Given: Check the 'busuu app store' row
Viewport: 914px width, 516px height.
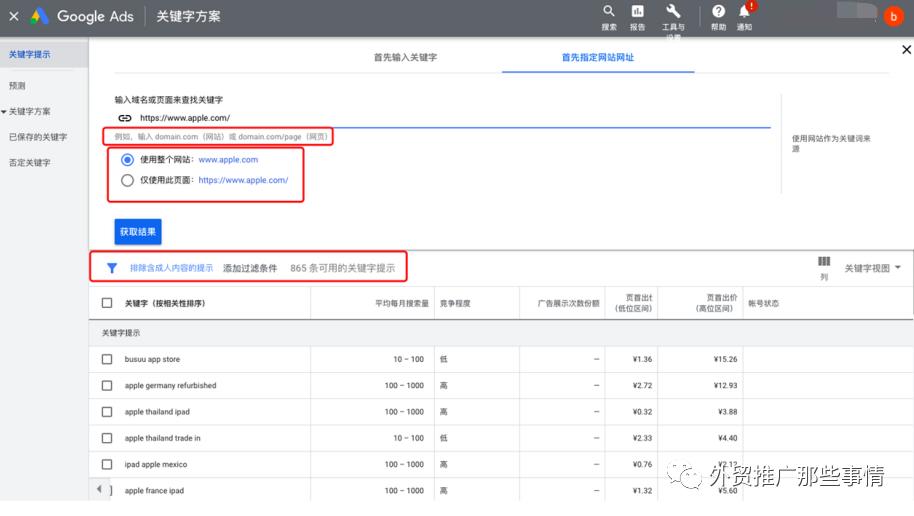Looking at the screenshot, I should click(x=107, y=359).
